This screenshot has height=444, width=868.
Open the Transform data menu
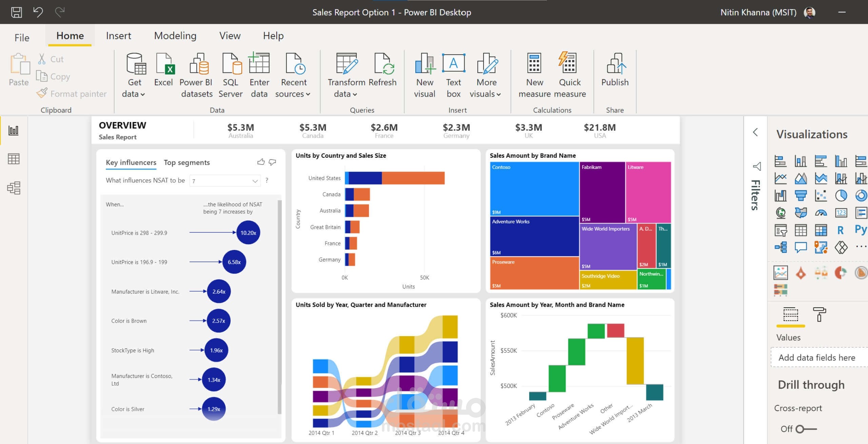(346, 75)
